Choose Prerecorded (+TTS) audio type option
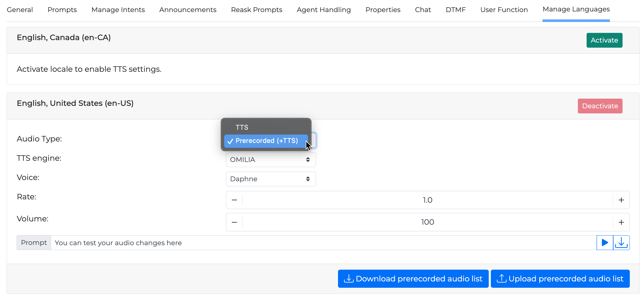Image resolution: width=644 pixels, height=298 pixels. [266, 141]
